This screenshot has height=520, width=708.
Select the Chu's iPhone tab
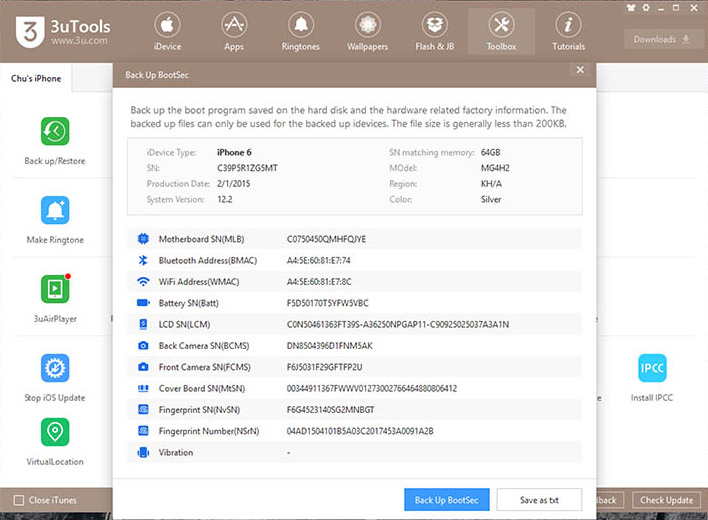click(x=36, y=78)
